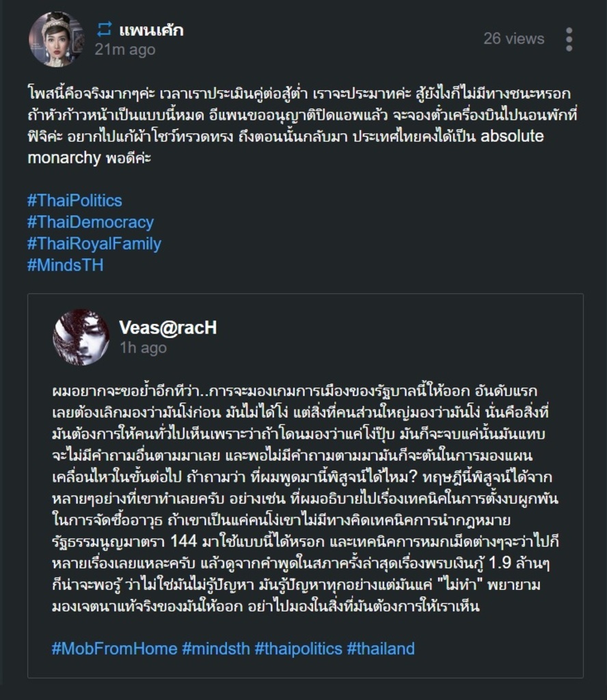The width and height of the screenshot is (607, 700).
Task: Open the #MobFromHome hashtag
Action: coord(114,648)
